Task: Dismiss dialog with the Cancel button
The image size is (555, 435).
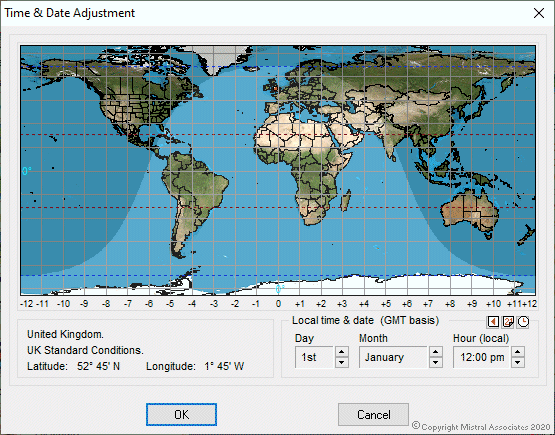Action: pyautogui.click(x=373, y=414)
